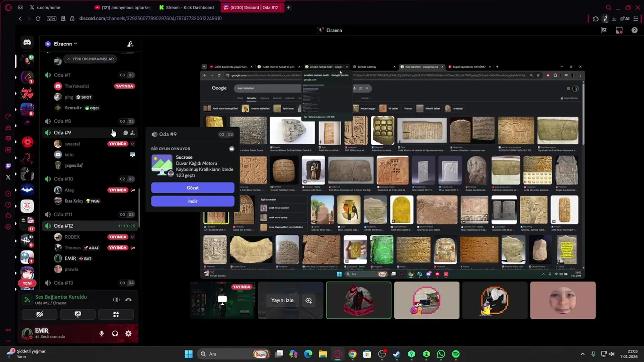The image size is (644, 362).
Task: Jump to new unread via Yeni Okunmamışlar
Action: 90,59
